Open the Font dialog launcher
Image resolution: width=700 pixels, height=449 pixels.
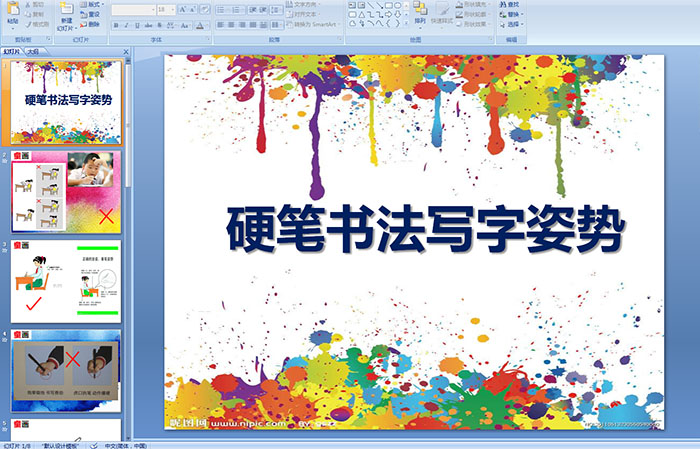pyautogui.click(x=208, y=40)
